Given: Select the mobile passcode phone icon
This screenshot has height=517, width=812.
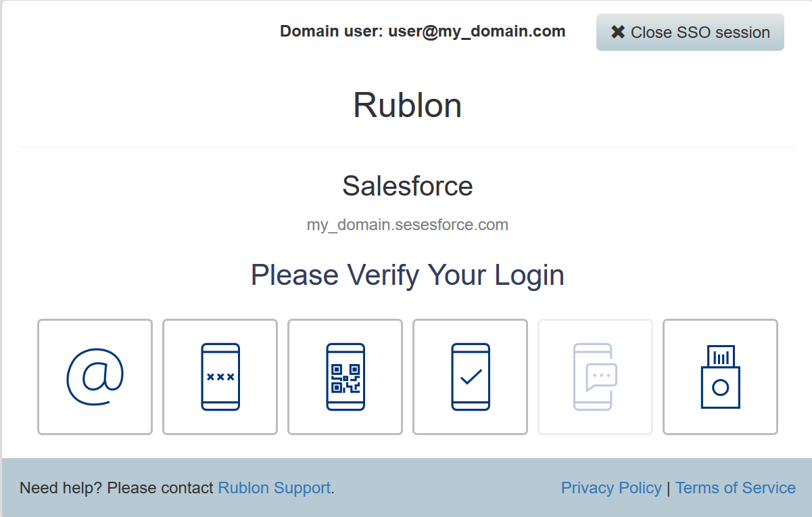Looking at the screenshot, I should [x=220, y=377].
